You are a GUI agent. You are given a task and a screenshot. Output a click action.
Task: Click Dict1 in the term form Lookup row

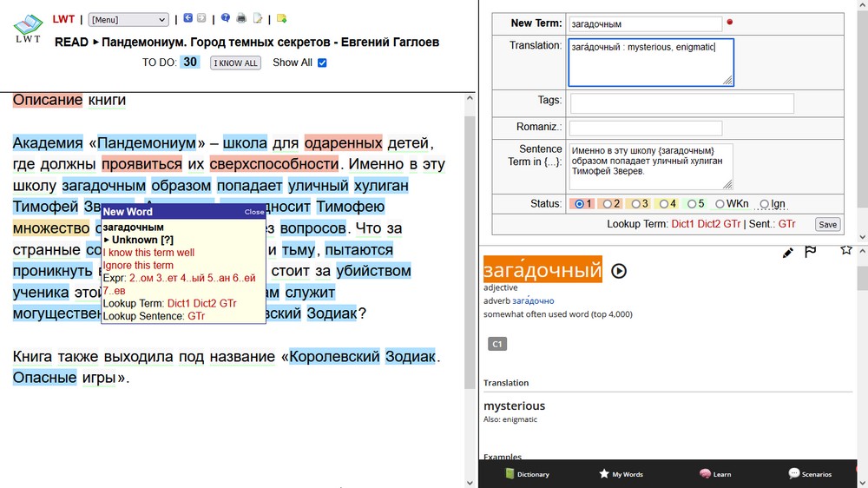click(x=683, y=224)
